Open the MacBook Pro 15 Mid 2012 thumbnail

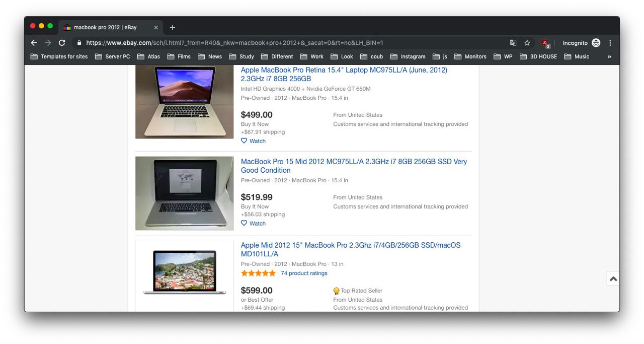point(184,193)
